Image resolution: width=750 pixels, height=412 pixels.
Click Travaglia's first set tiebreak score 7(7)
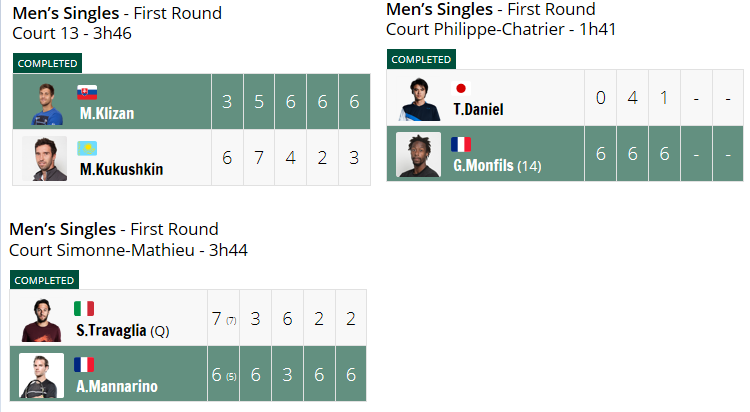click(x=224, y=319)
